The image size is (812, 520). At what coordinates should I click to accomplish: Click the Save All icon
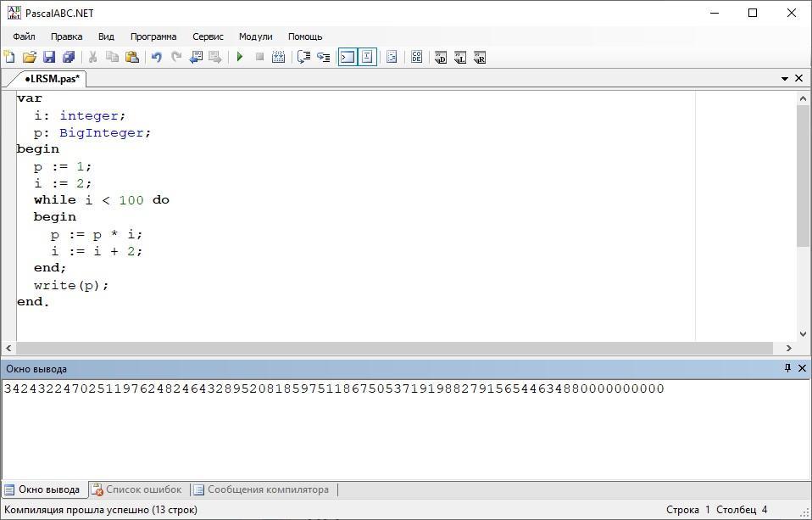pyautogui.click(x=69, y=57)
